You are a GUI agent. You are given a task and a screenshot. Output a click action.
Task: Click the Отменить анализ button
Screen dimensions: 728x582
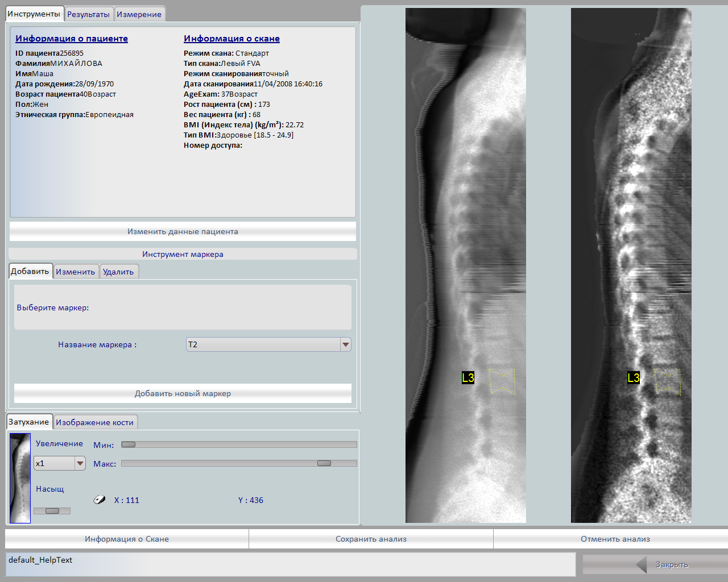615,539
